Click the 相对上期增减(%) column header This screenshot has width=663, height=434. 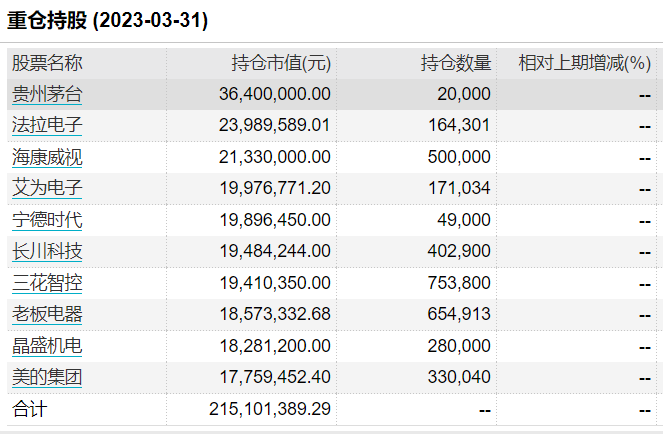click(584, 63)
